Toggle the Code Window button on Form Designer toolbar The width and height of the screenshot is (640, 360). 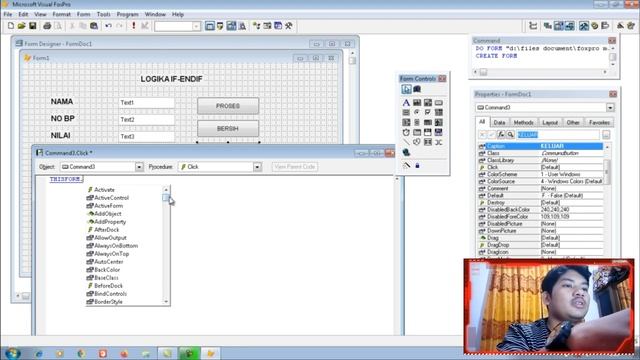coord(569,26)
